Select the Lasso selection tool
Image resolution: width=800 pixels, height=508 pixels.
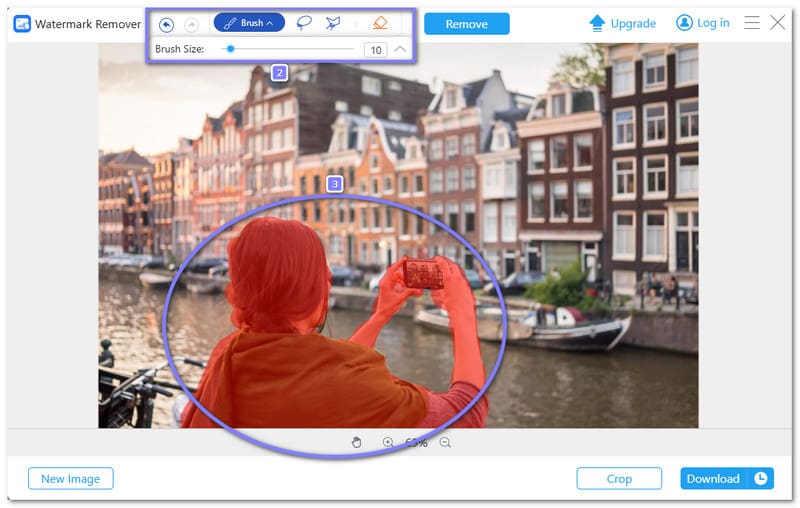304,23
